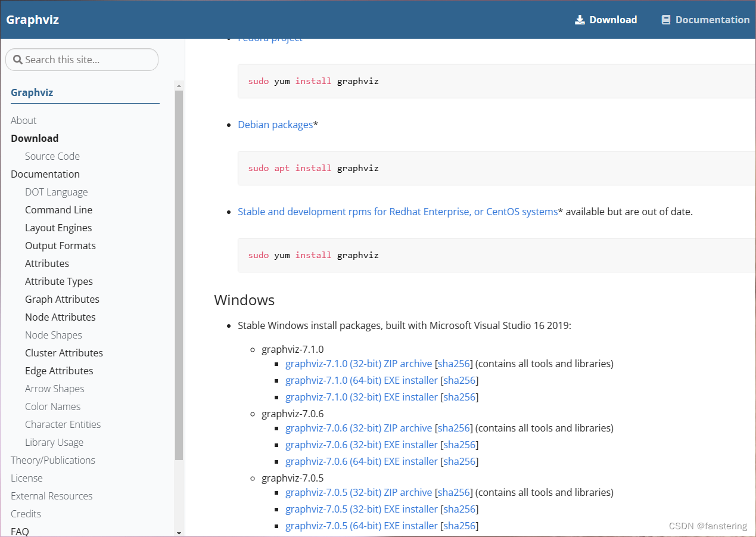
Task: Download graphviz-7.0.6 (64-bit) EXE installer
Action: coord(362,461)
